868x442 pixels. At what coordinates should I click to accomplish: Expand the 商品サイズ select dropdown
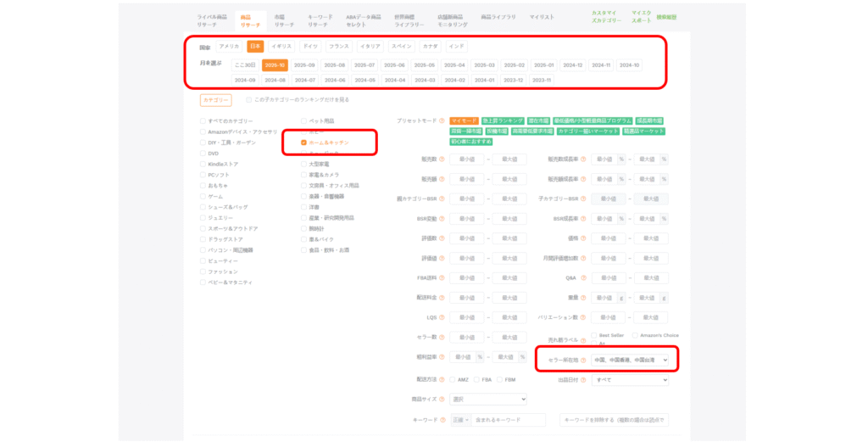pyautogui.click(x=487, y=399)
